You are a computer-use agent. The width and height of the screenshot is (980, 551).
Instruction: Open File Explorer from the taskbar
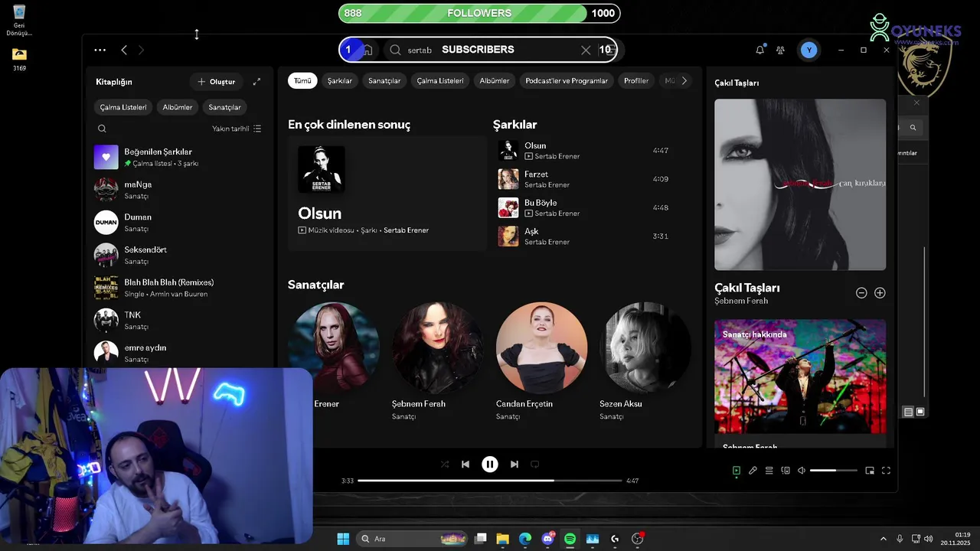pos(503,539)
